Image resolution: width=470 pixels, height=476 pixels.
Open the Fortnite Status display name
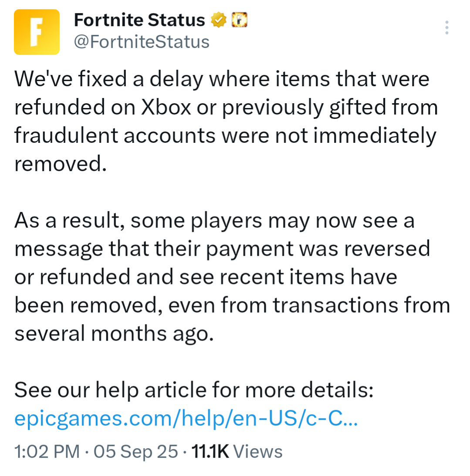139,20
